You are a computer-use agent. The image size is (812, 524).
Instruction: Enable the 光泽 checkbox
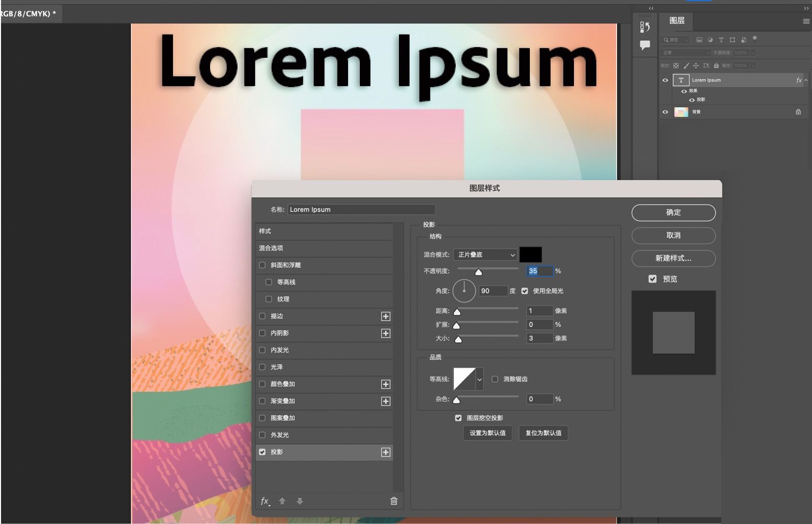coord(262,367)
